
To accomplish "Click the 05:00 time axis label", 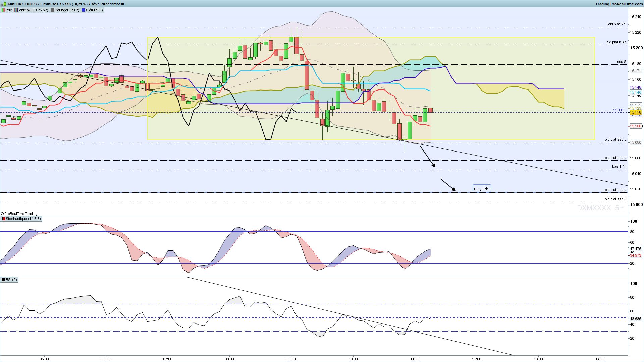I will 44,359.
